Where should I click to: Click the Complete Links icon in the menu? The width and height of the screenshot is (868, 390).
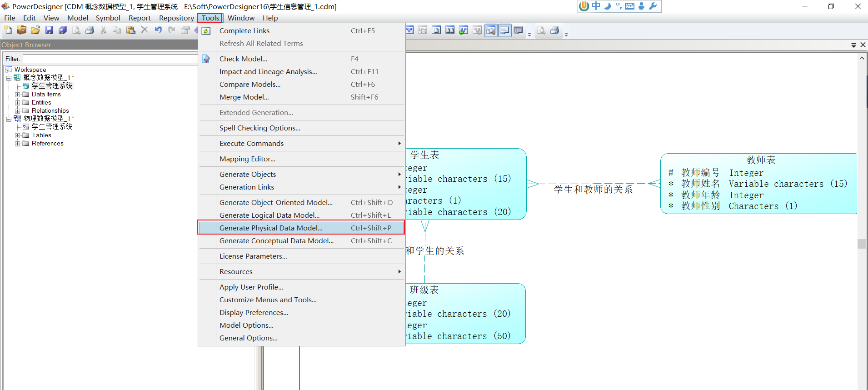pyautogui.click(x=206, y=31)
